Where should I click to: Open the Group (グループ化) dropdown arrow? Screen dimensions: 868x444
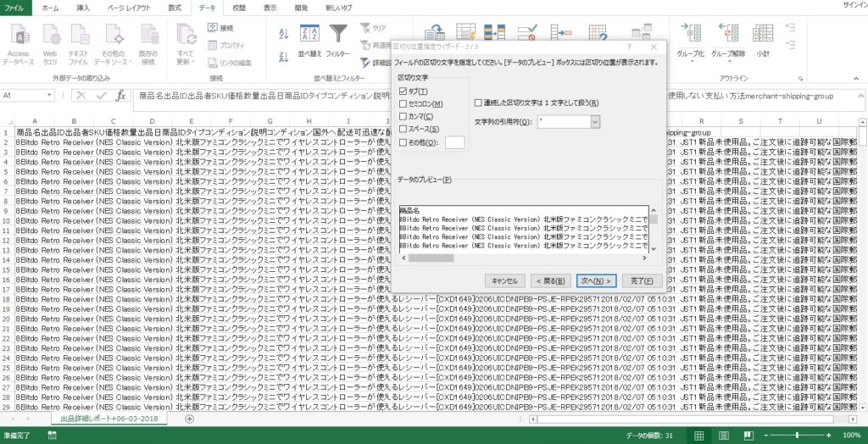[692, 62]
